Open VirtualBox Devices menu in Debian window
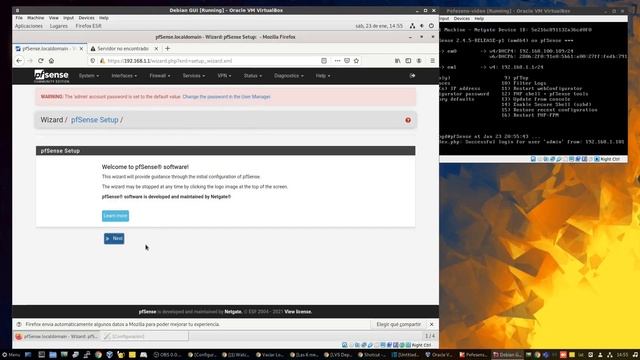 (86, 18)
